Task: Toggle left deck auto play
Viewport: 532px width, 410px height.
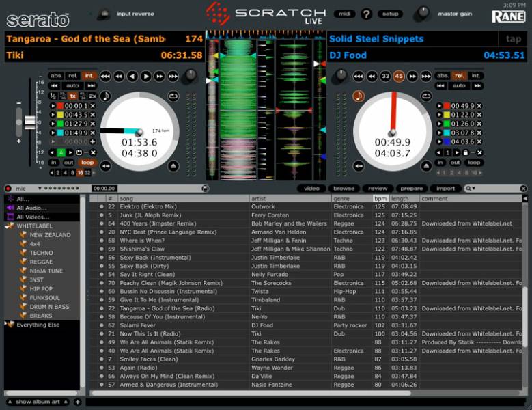Action: coord(72,86)
